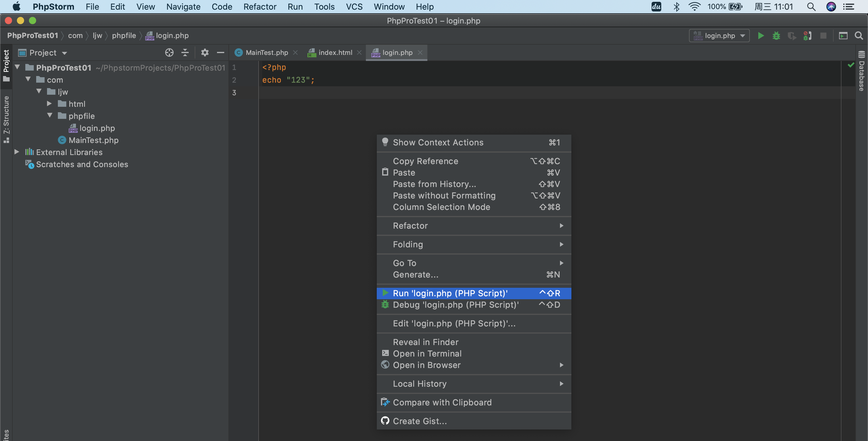Toggle the Project tool window sidebar button
Screen dimensions: 868x441
click(x=6, y=65)
